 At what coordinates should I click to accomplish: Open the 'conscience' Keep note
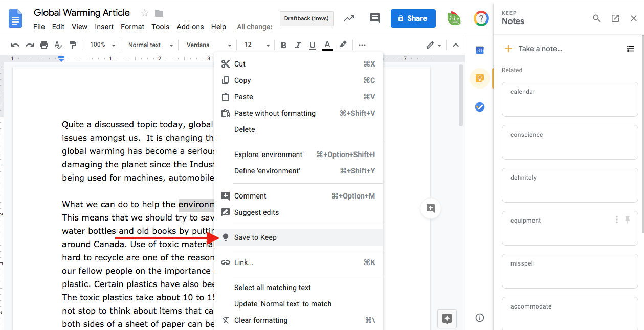click(x=570, y=142)
